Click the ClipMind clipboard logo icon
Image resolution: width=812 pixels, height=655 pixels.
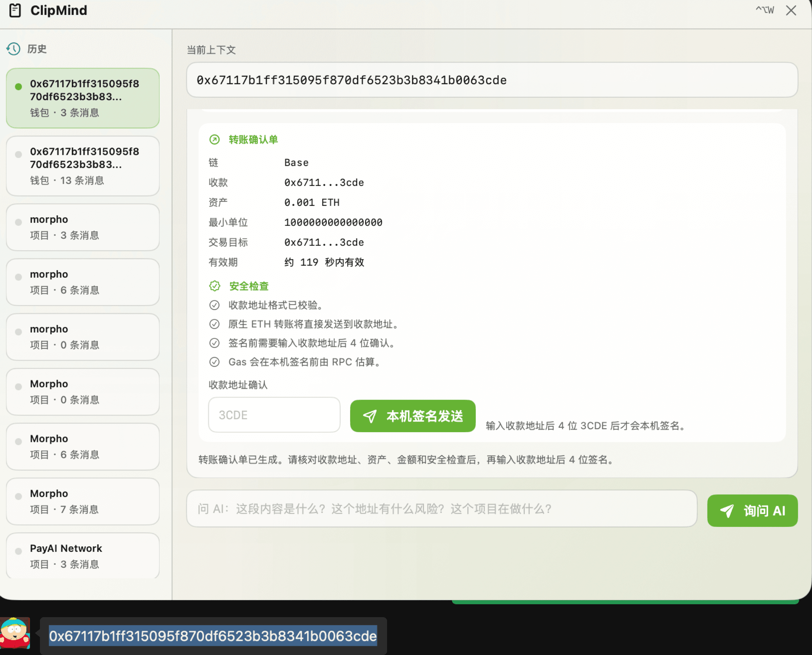pos(15,10)
